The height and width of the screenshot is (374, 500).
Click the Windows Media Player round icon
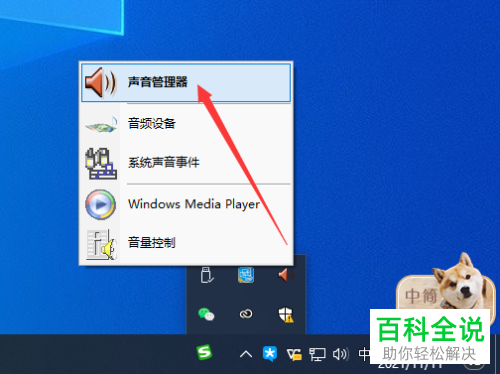coord(100,204)
